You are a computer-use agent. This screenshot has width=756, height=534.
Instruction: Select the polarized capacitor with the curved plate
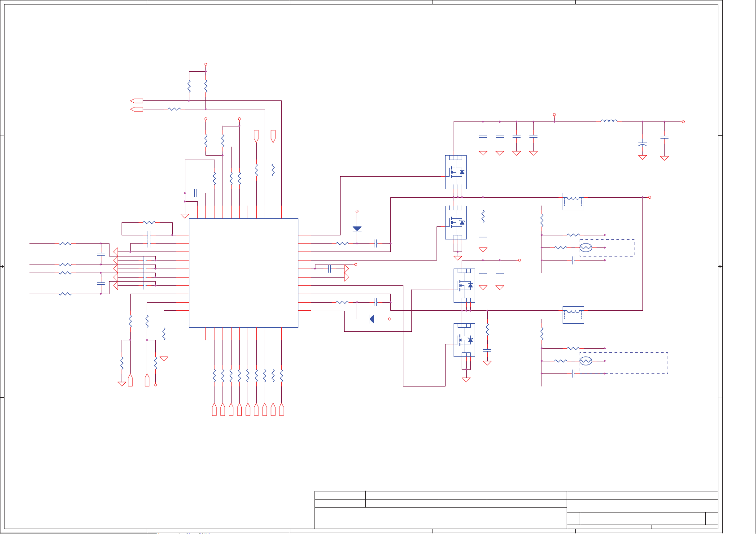642,144
